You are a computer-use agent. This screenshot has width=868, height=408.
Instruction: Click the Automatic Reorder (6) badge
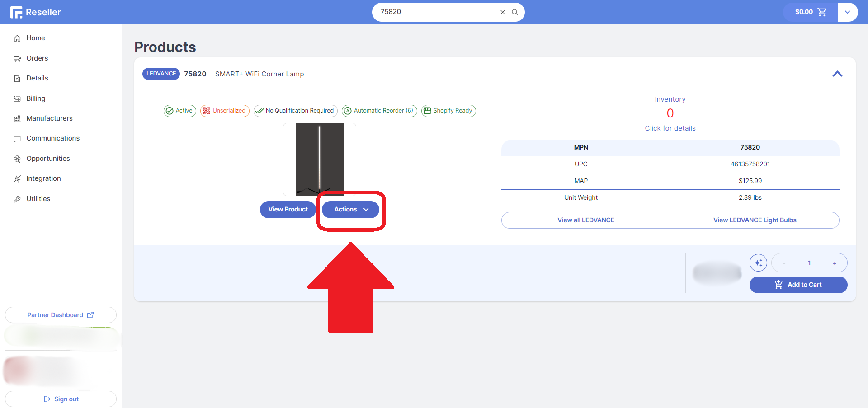[x=379, y=111]
